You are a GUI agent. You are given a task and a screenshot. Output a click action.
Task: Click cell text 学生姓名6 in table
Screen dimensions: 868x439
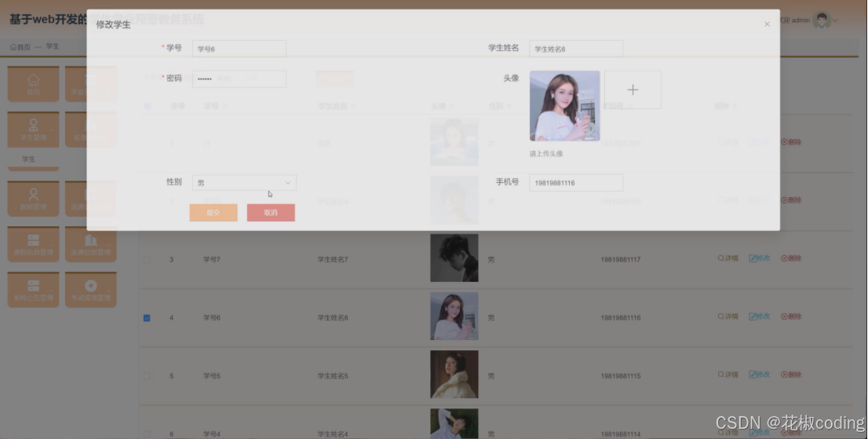[x=333, y=318]
